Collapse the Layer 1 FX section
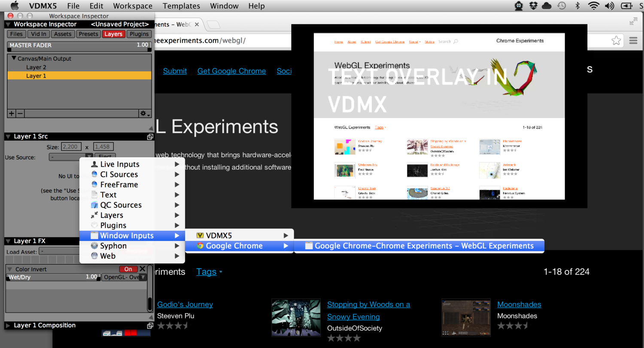The width and height of the screenshot is (644, 348). (9, 241)
